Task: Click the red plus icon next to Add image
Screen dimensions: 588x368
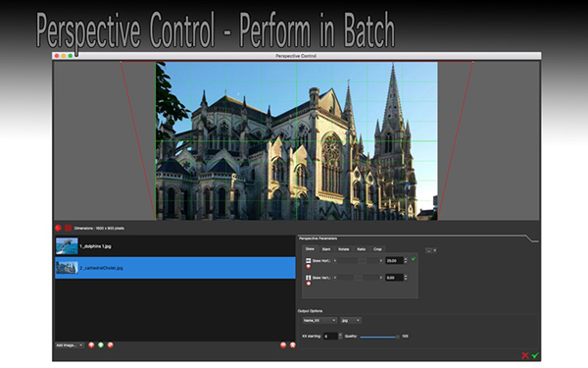Action: click(91, 345)
